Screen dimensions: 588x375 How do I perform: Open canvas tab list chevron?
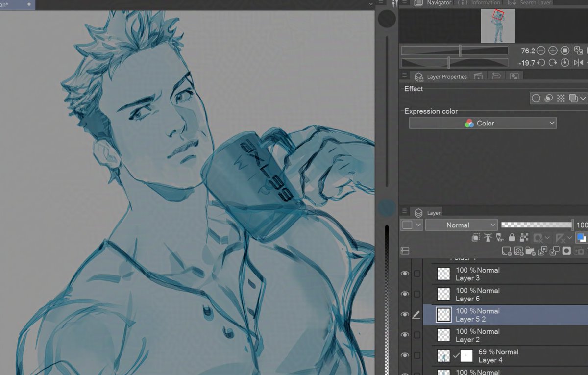click(x=371, y=3)
